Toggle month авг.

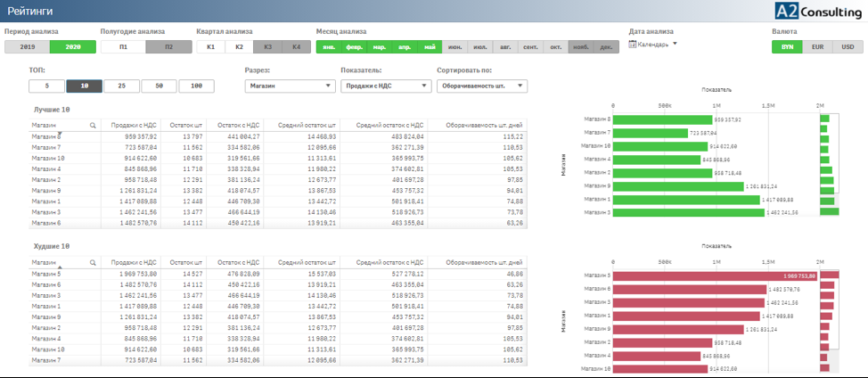coord(506,47)
